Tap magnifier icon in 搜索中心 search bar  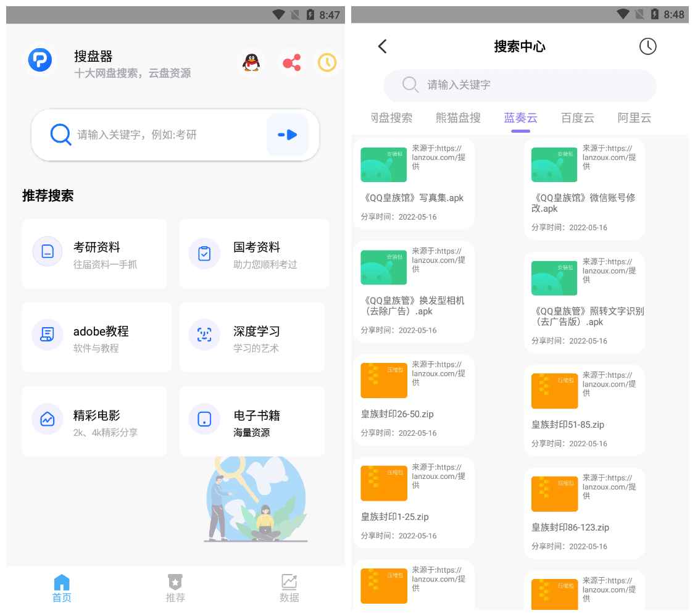(410, 84)
